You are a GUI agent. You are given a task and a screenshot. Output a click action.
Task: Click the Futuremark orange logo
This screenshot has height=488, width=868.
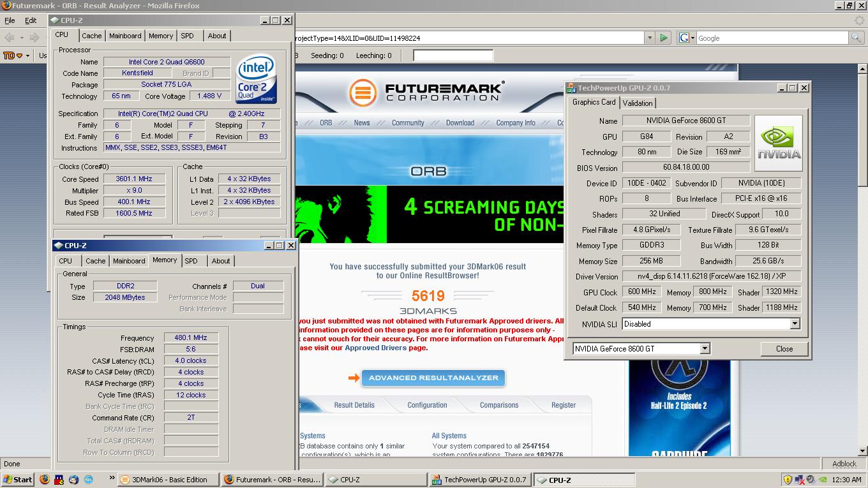[x=363, y=93]
